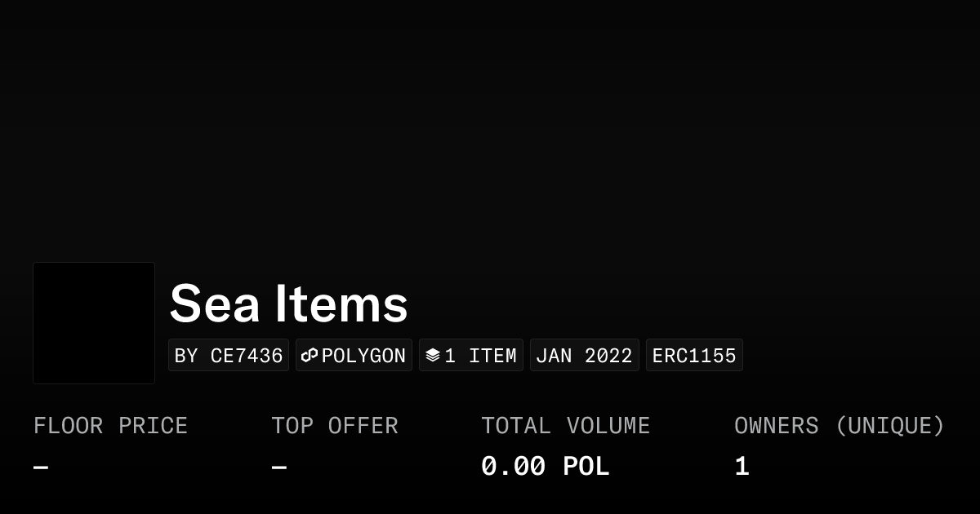Screen dimensions: 980x514
Task: Click the dash value under Top Offer
Action: (x=279, y=467)
